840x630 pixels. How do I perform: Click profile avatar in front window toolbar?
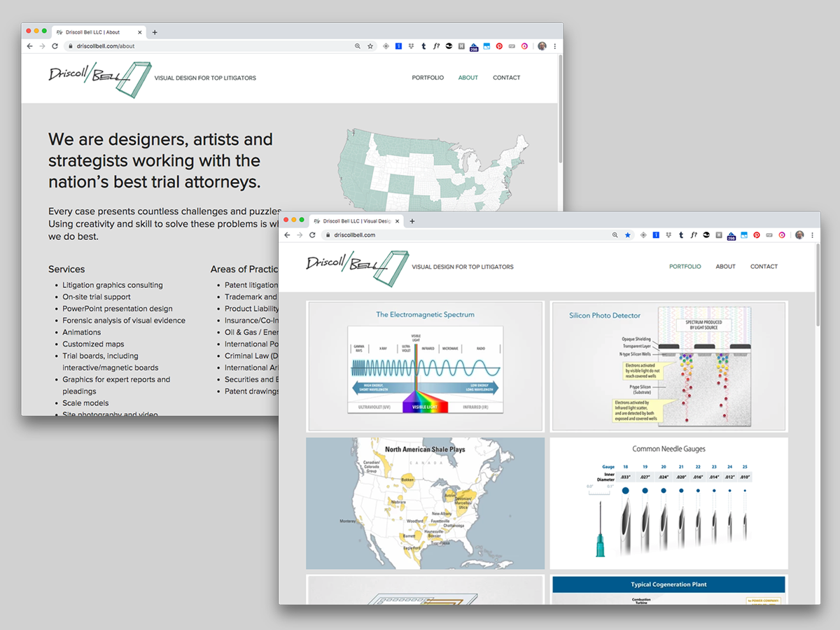(799, 235)
